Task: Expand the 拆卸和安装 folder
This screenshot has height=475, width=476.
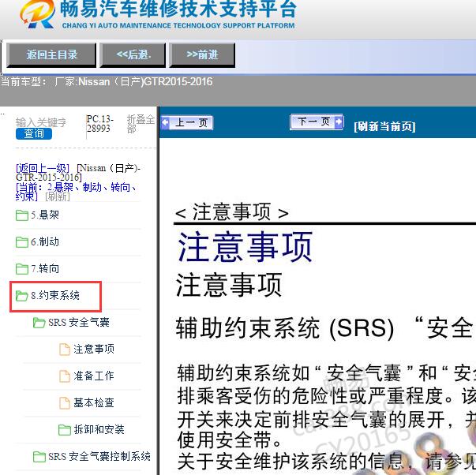Action: (x=99, y=429)
